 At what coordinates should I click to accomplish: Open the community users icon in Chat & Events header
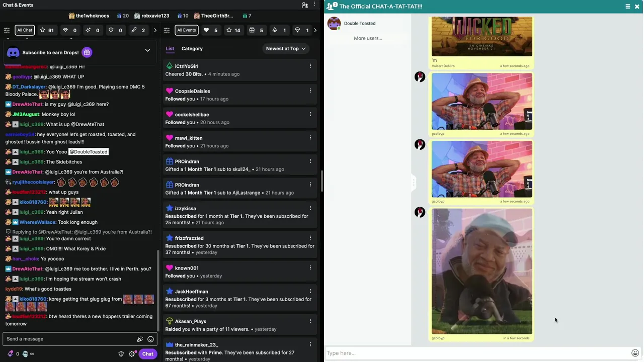[305, 5]
